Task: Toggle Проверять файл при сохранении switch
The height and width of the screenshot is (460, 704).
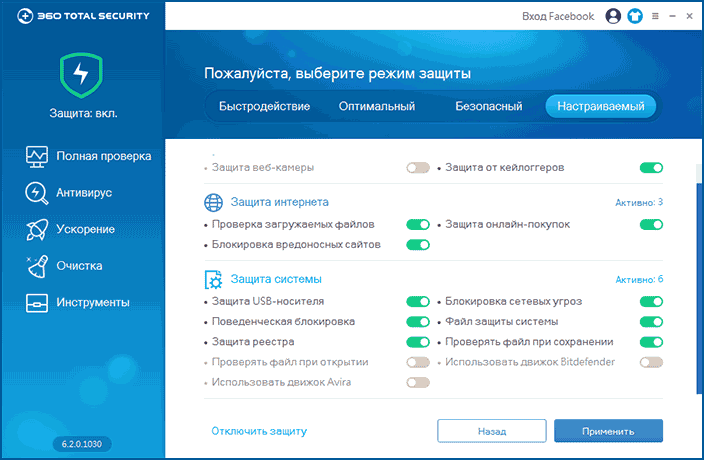Action: pos(651,342)
